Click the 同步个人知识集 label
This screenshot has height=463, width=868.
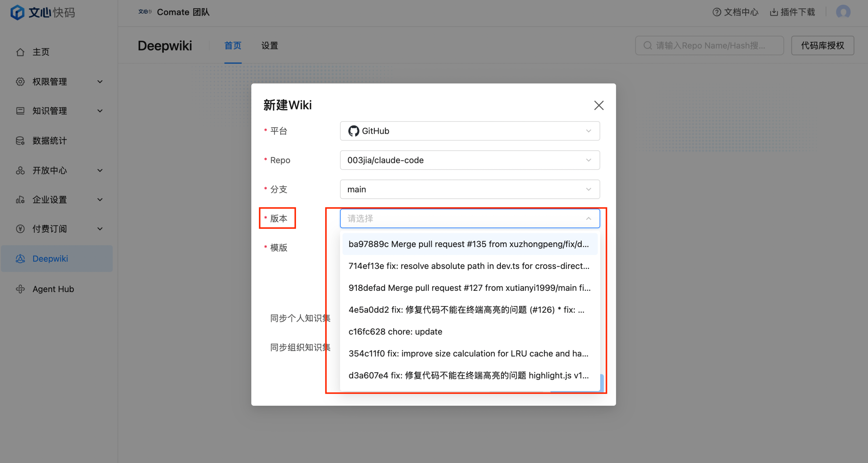[x=300, y=318]
